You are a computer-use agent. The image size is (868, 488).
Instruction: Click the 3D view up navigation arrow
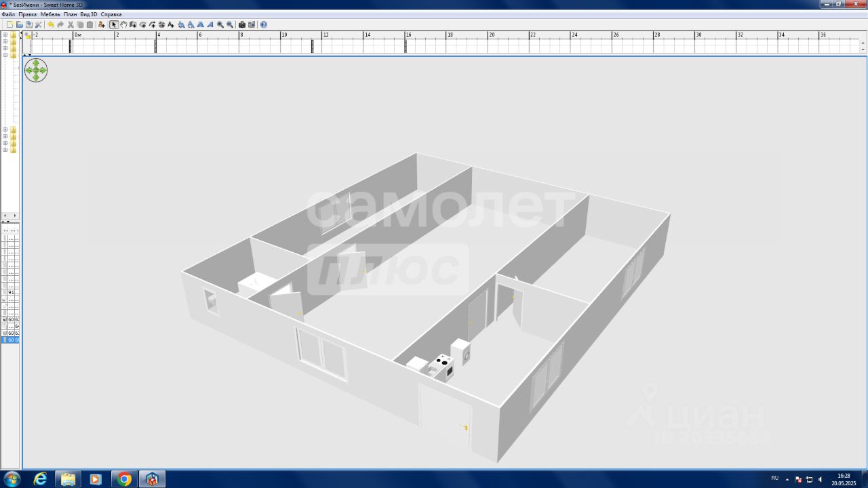(36, 63)
